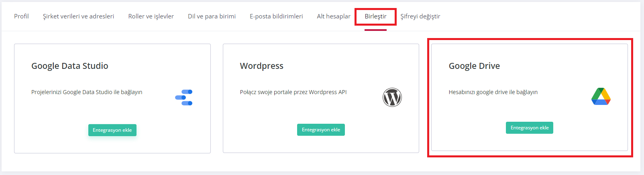Go to E-posta bildirimleri tab
This screenshot has width=644, height=175.
tap(276, 16)
